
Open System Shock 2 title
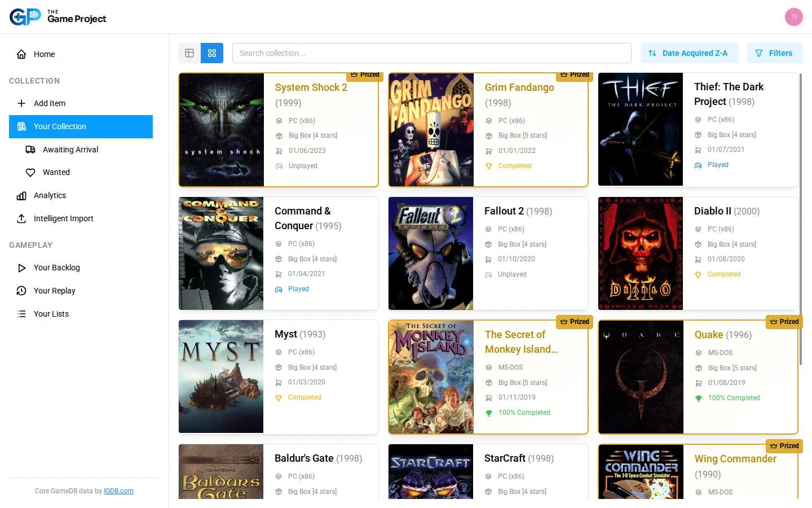coord(311,87)
